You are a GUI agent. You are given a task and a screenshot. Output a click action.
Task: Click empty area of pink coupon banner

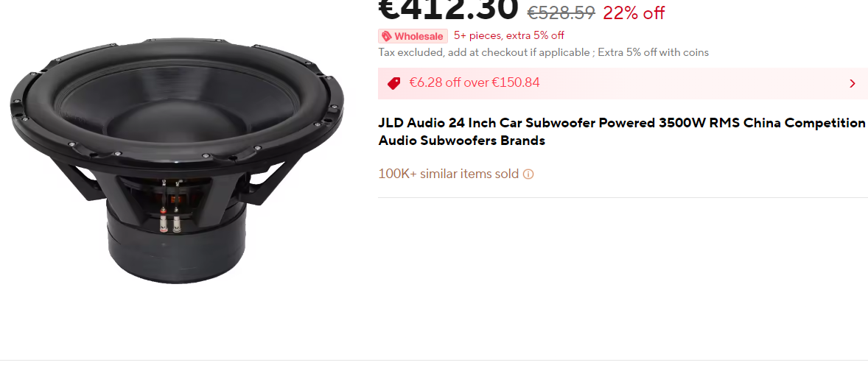tap(692, 83)
